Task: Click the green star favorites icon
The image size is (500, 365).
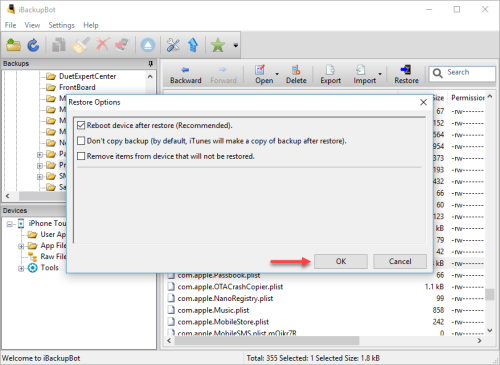Action: (218, 45)
